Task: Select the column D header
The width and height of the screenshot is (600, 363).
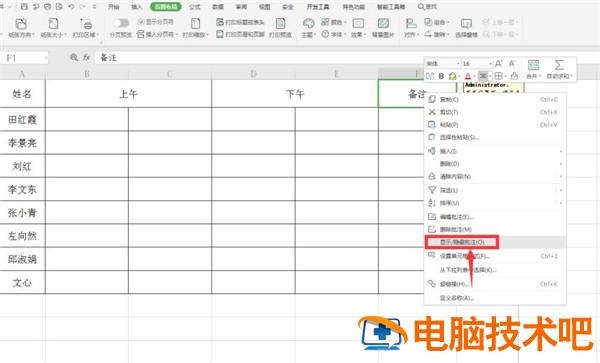Action: [x=253, y=74]
